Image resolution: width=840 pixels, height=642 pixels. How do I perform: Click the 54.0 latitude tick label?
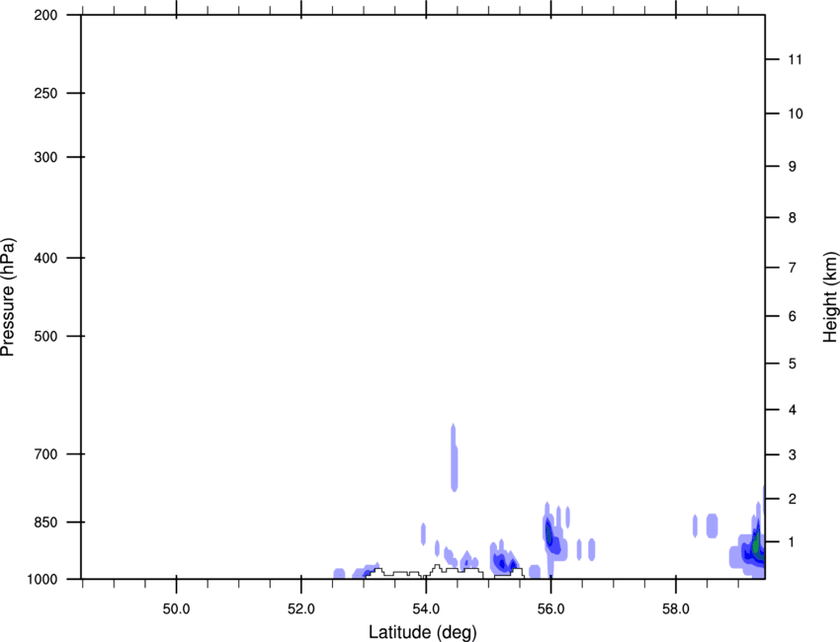pyautogui.click(x=426, y=604)
